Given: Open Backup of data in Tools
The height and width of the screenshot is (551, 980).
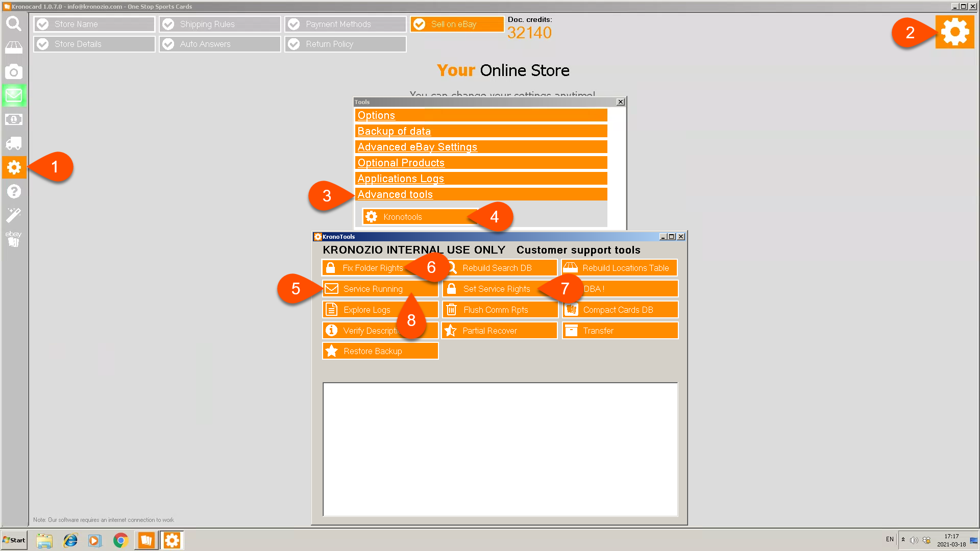Looking at the screenshot, I should [x=481, y=131].
